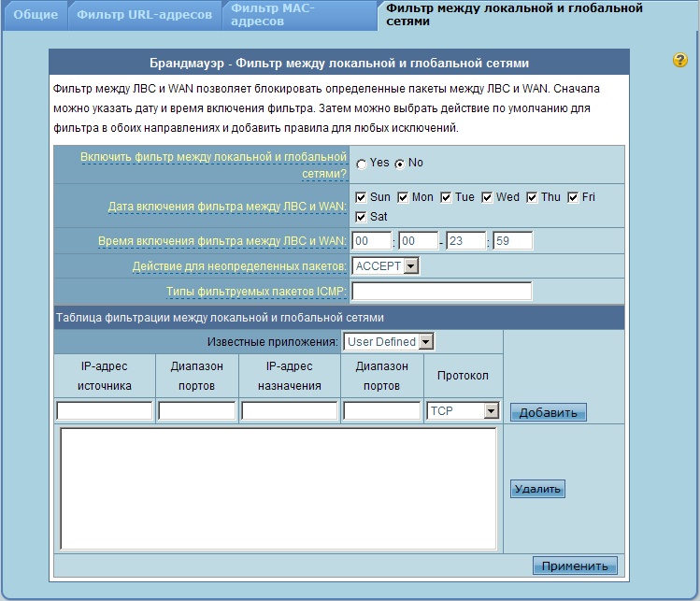Click the Протокол column header
Viewport: 700px width, 601px height.
pos(463,376)
